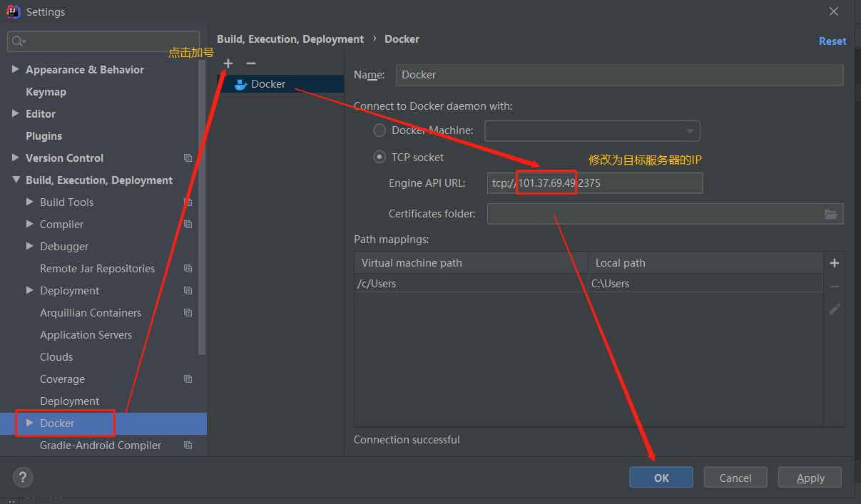Click the OK button

pyautogui.click(x=661, y=478)
